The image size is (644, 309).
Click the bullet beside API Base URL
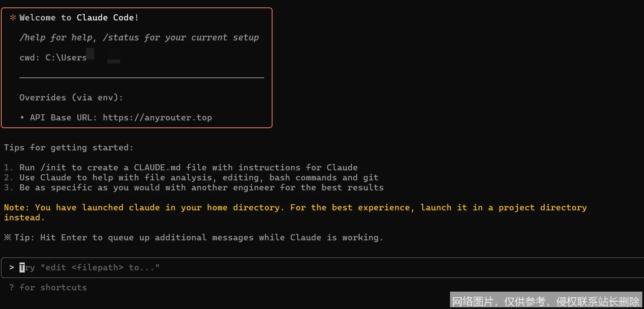22,118
